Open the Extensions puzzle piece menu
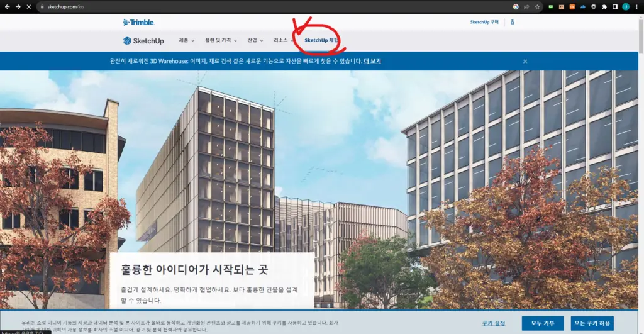The height and width of the screenshot is (334, 644). tap(604, 6)
